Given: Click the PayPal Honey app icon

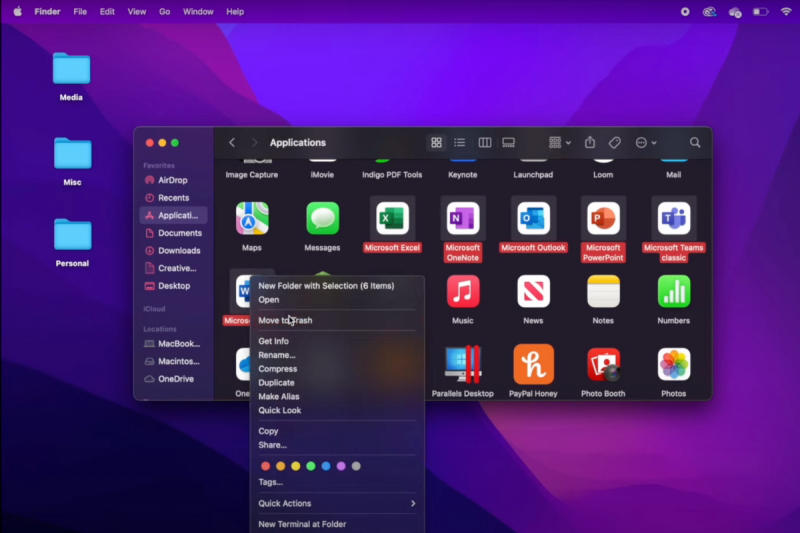Looking at the screenshot, I should [x=533, y=364].
